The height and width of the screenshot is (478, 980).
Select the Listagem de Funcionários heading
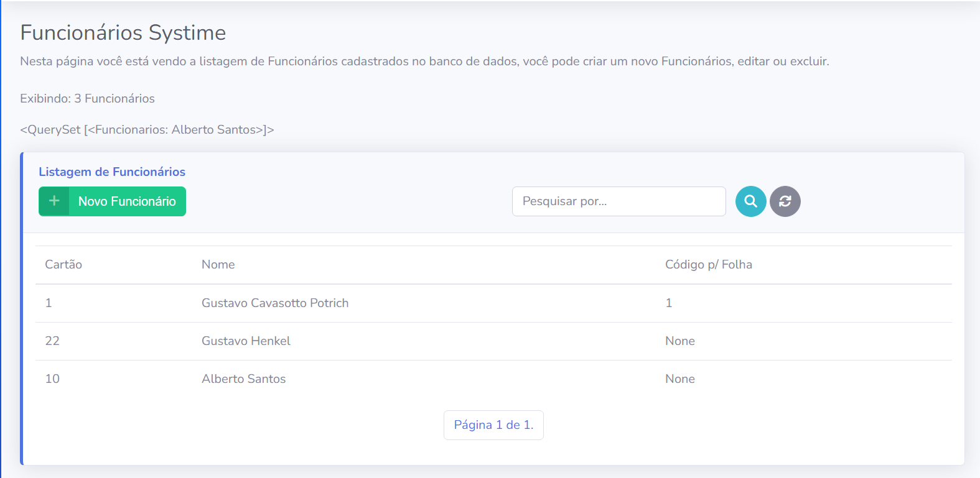click(112, 172)
